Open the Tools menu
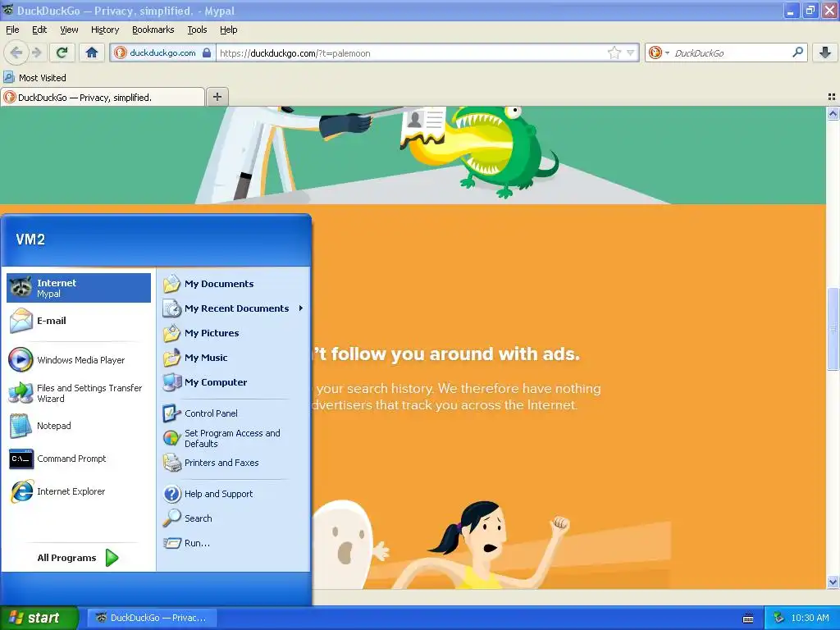840x630 pixels. [x=197, y=30]
